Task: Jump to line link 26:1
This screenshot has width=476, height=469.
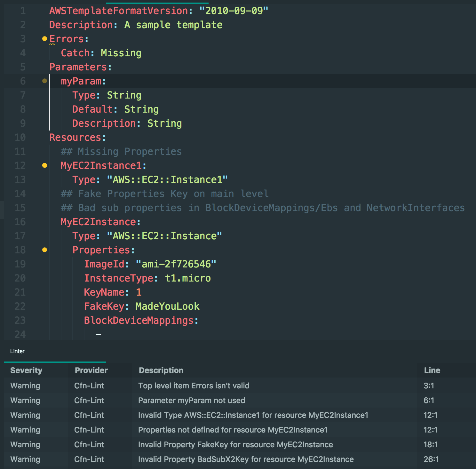Action: click(431, 459)
